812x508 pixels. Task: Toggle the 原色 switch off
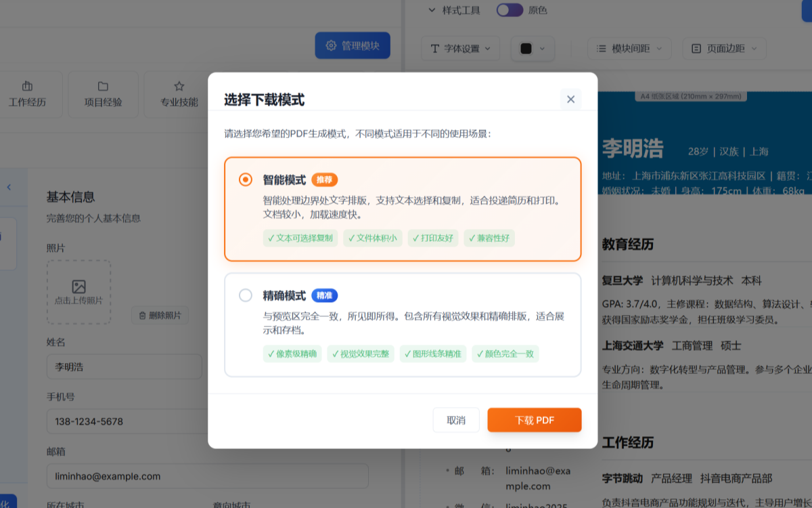[x=510, y=10]
